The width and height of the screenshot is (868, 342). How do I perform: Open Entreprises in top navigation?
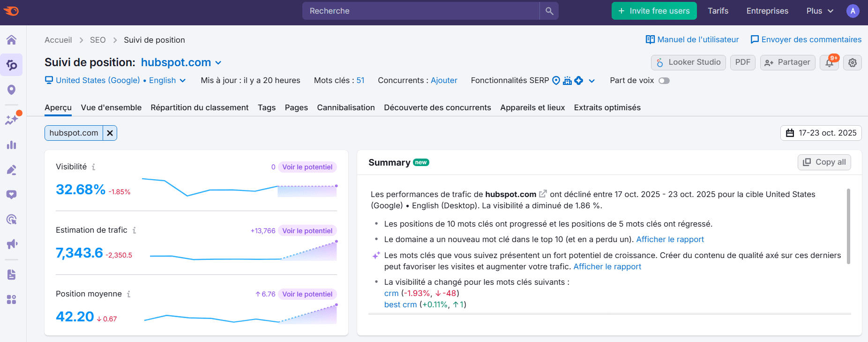pyautogui.click(x=767, y=11)
